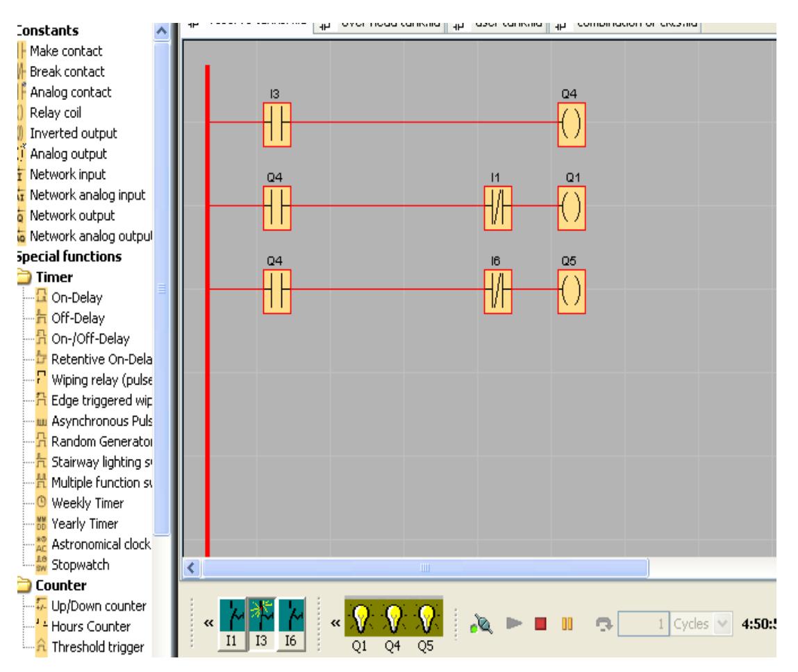Select the I6 break contact
This screenshot has height=672, width=798.
click(498, 292)
